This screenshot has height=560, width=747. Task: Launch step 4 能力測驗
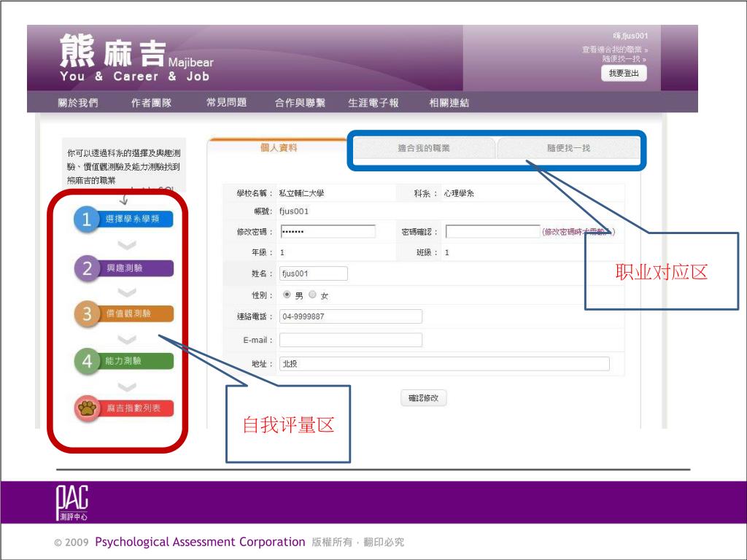pos(124,361)
